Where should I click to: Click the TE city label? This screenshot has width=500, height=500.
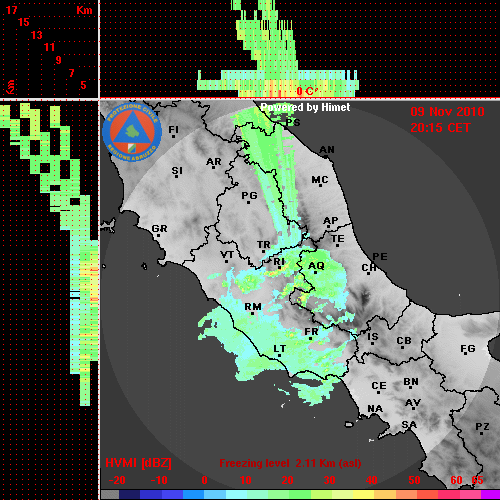338,239
